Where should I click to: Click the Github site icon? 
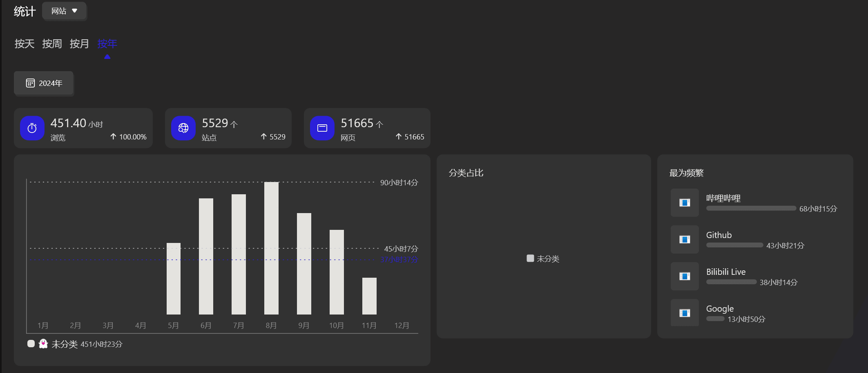(685, 239)
